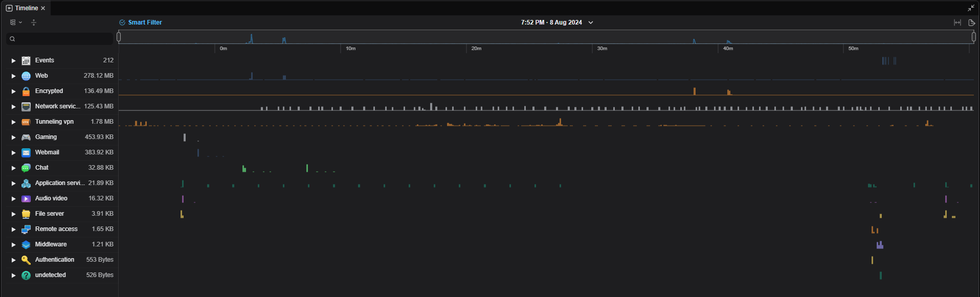Click the File server folder icon

click(26, 214)
